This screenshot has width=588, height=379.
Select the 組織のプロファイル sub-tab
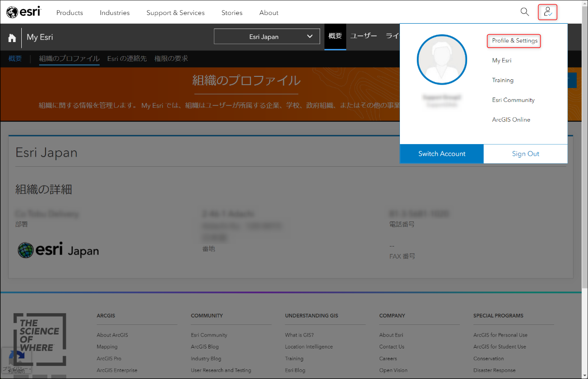pyautogui.click(x=69, y=58)
